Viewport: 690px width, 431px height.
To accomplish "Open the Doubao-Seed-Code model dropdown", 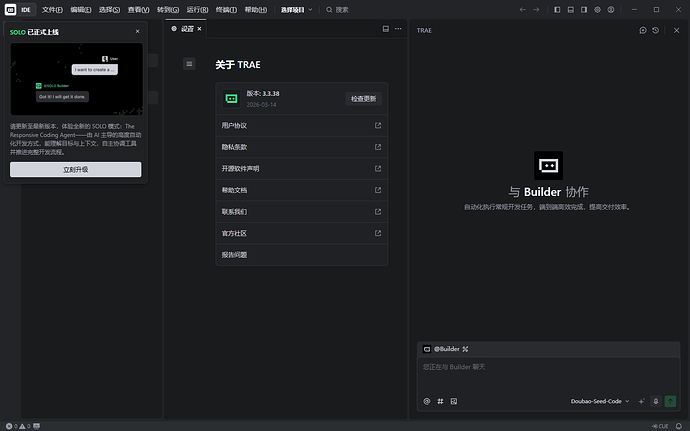I will pyautogui.click(x=600, y=401).
